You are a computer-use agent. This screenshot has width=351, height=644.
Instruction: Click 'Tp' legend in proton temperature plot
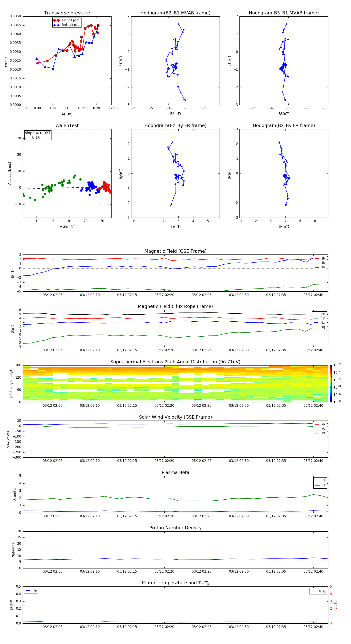31,591
